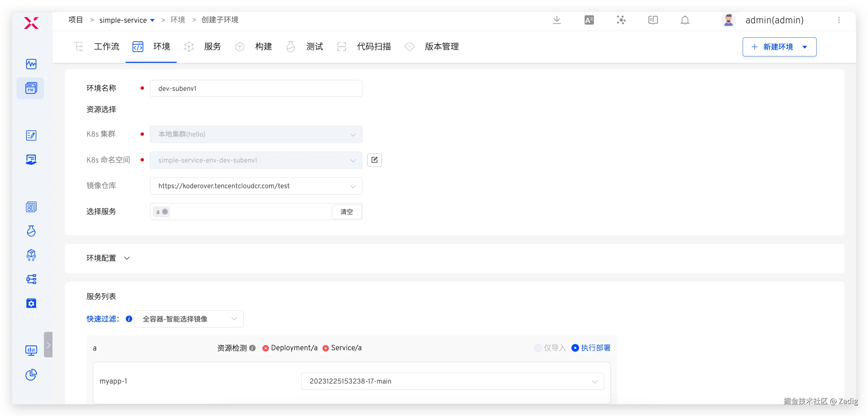Open the myapp-1 image version dropdown
The width and height of the screenshot is (868, 416).
pos(453,381)
